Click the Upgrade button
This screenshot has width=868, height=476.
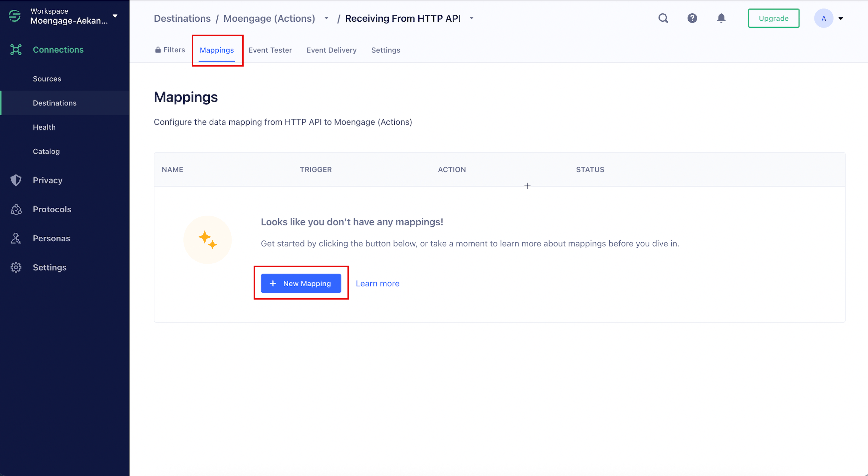pos(774,18)
